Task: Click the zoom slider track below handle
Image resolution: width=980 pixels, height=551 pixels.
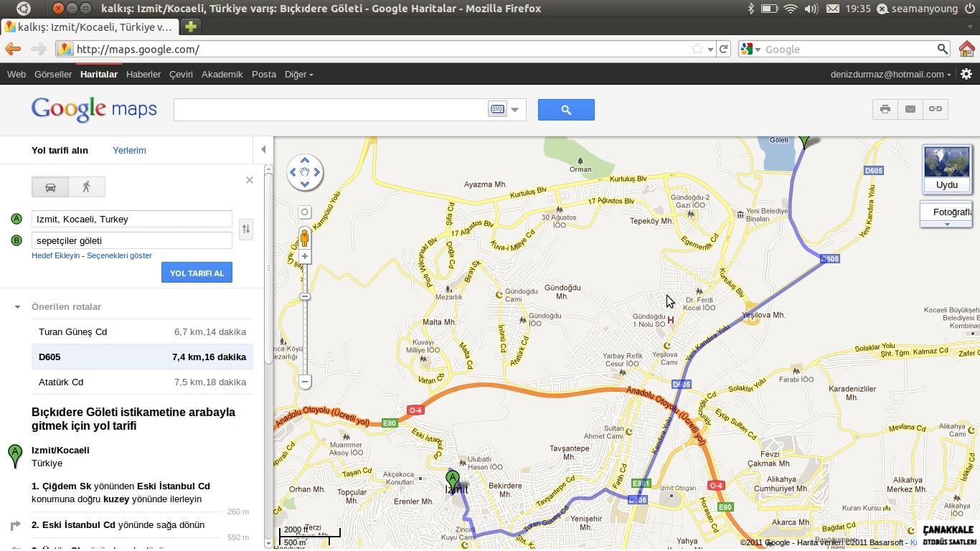Action: pyautogui.click(x=305, y=337)
